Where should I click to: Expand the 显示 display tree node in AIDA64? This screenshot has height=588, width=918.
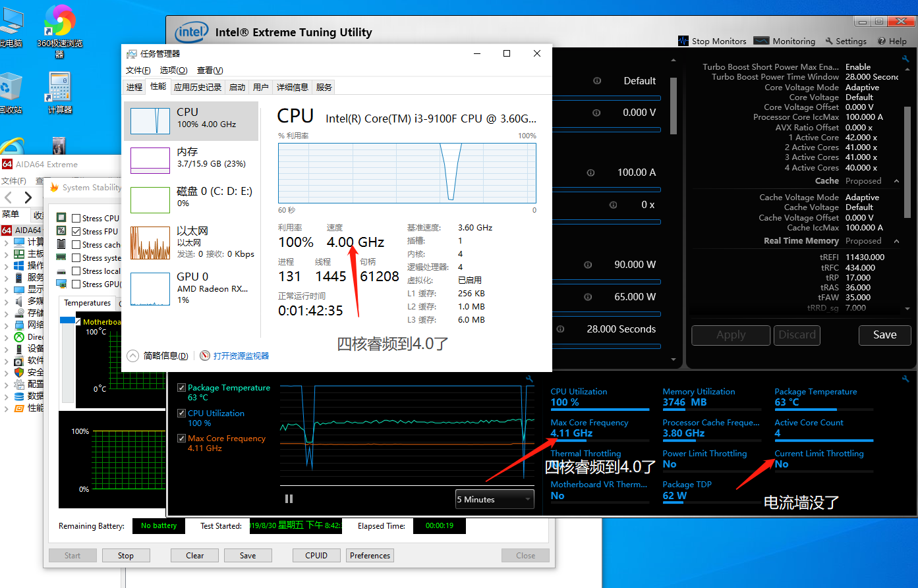[7, 290]
